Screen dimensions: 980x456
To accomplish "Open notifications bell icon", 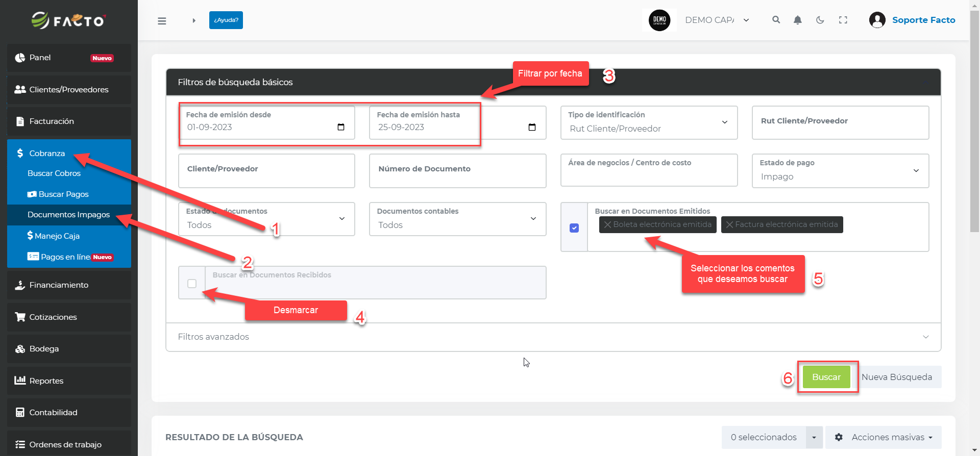I will [797, 20].
